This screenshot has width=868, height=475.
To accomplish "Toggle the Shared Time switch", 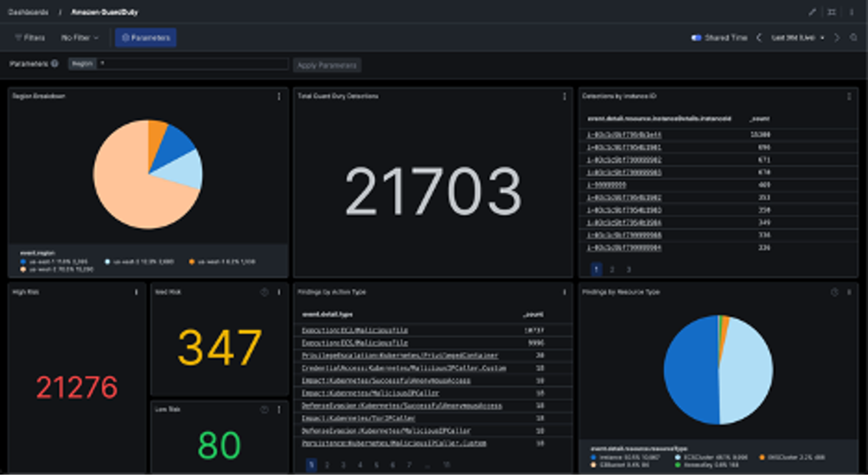I will point(698,37).
